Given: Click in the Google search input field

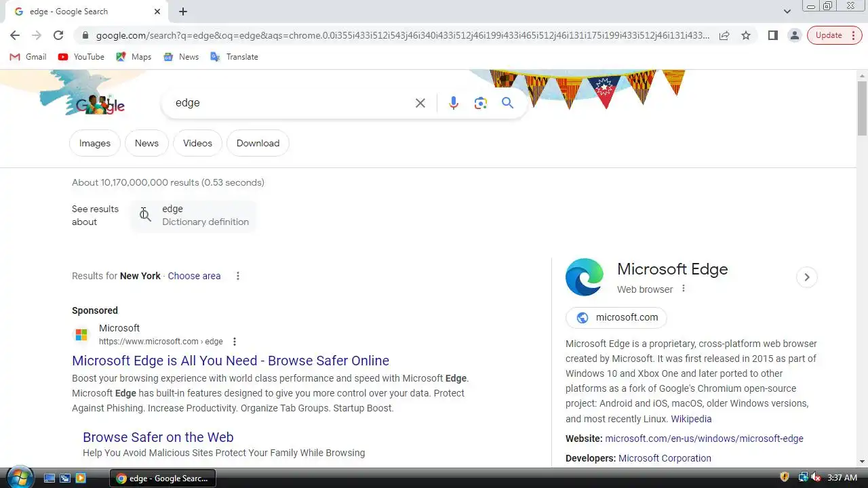Looking at the screenshot, I should [292, 103].
